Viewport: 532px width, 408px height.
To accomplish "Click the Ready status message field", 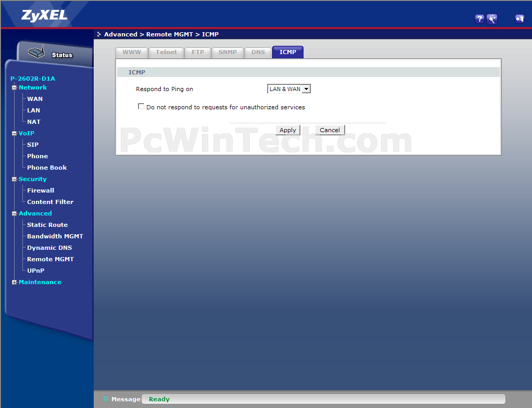I will 323,399.
